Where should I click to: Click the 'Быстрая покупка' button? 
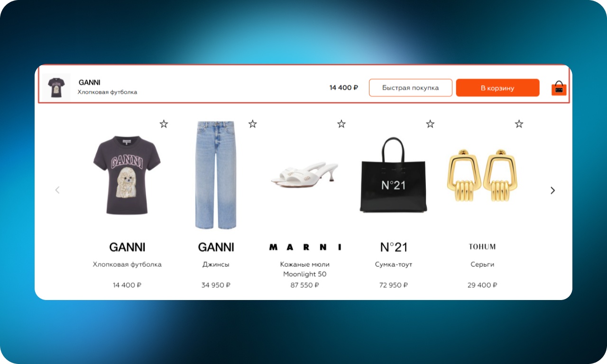pos(411,88)
